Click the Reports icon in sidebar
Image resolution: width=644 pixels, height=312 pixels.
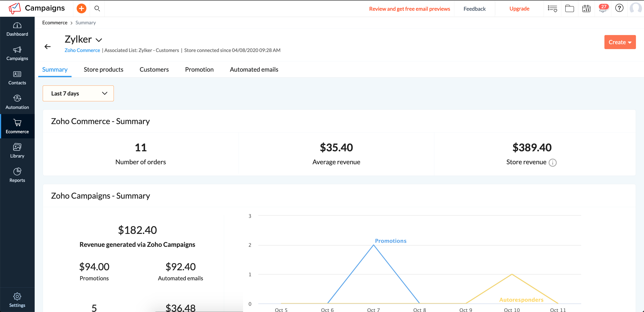[17, 174]
